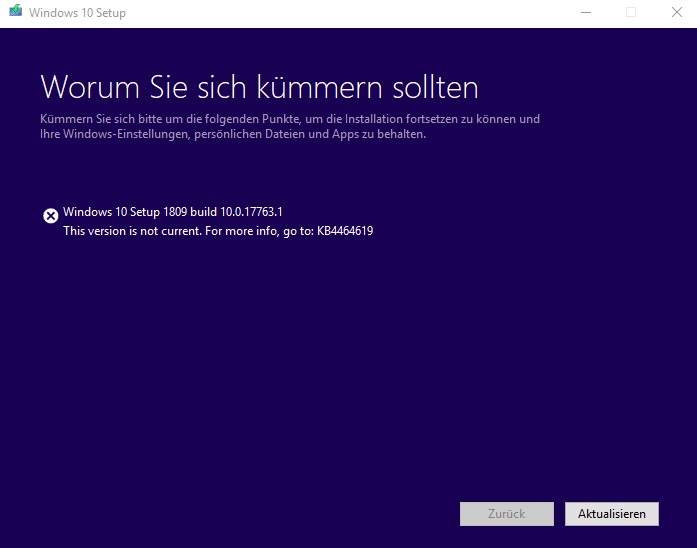Click the disabled Zurück button
Screen dimensions: 697x548
[x=507, y=514]
